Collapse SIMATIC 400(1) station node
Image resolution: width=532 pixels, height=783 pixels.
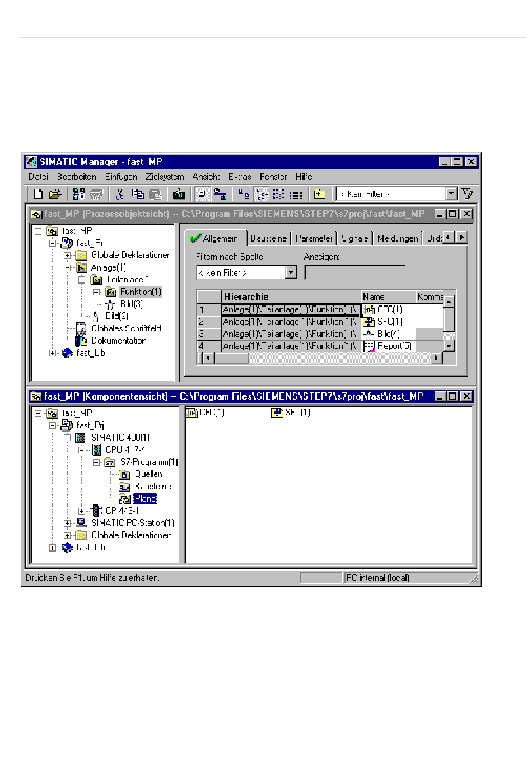point(67,438)
